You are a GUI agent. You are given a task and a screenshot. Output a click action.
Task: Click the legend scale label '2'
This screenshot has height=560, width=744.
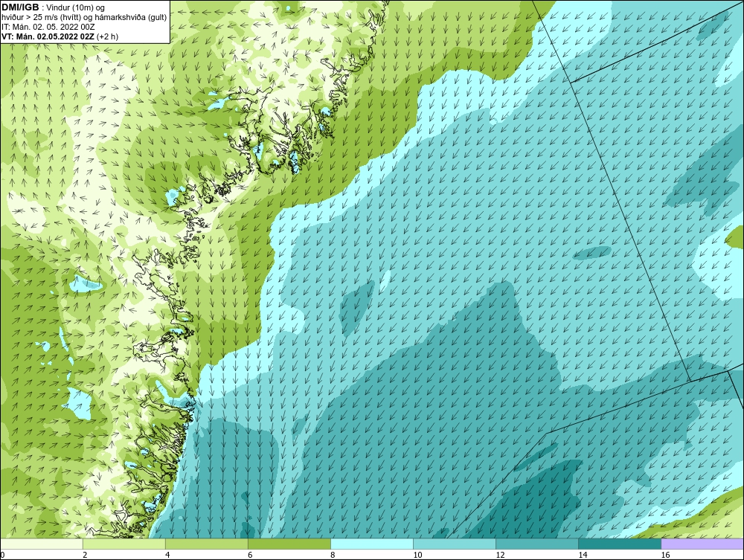click(x=85, y=555)
